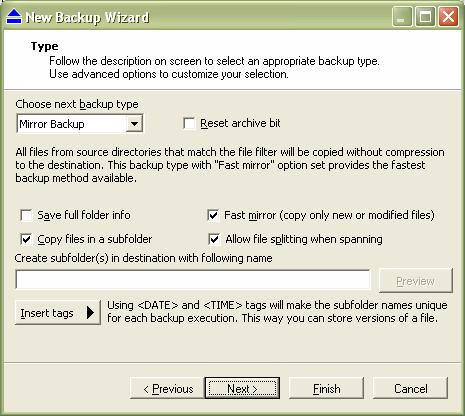Click the 'Create subfolder(s) in destination' label
Viewport: 465px width, 416px height.
[x=143, y=258]
